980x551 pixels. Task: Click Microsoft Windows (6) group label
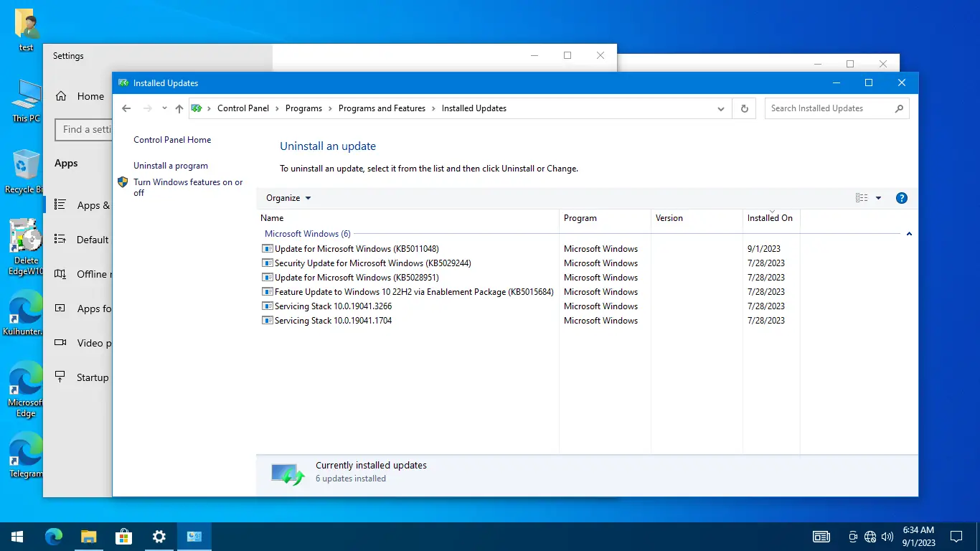308,234
